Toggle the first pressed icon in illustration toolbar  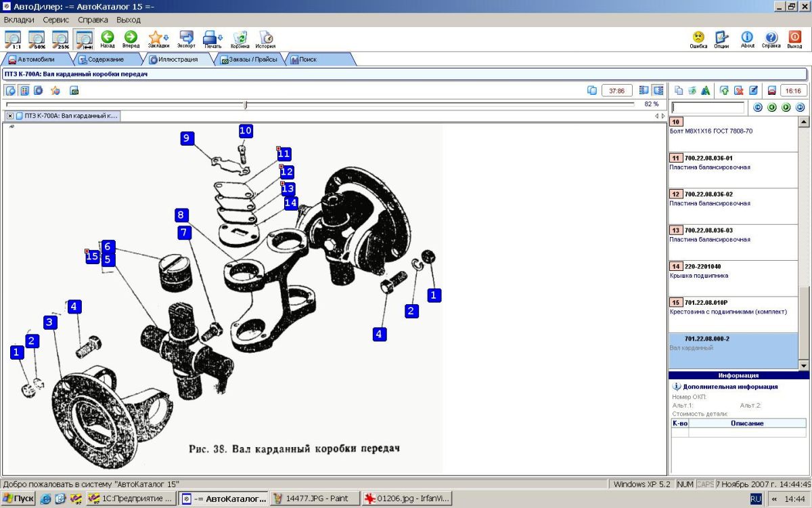pyautogui.click(x=11, y=90)
